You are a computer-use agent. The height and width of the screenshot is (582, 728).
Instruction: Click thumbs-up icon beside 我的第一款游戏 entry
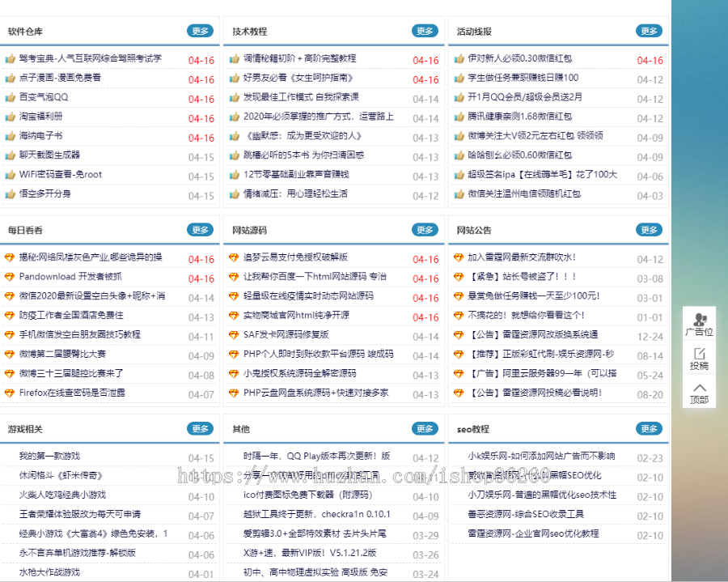tap(10, 457)
